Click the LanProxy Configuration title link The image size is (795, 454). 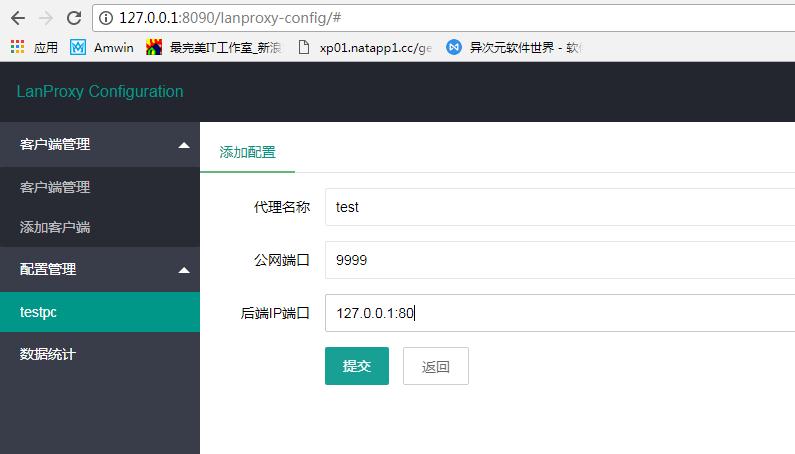(100, 91)
